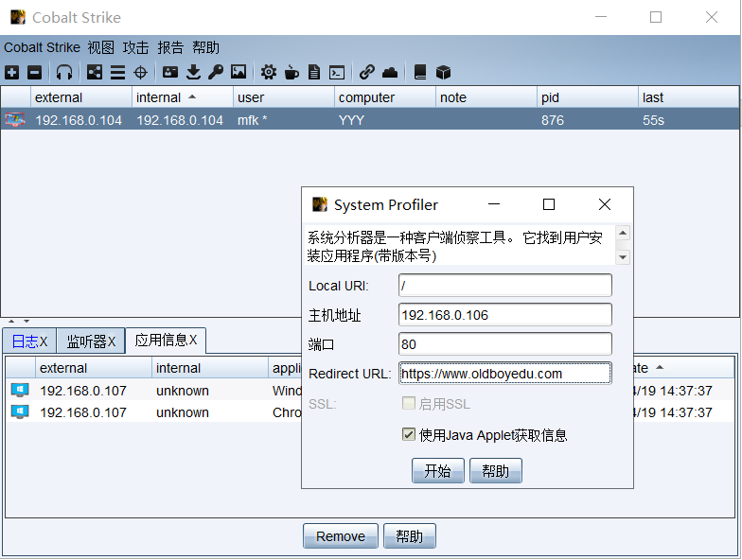Image resolution: width=742 pixels, height=560 pixels.
Task: Click the cloud icon in toolbar
Action: pos(390,72)
